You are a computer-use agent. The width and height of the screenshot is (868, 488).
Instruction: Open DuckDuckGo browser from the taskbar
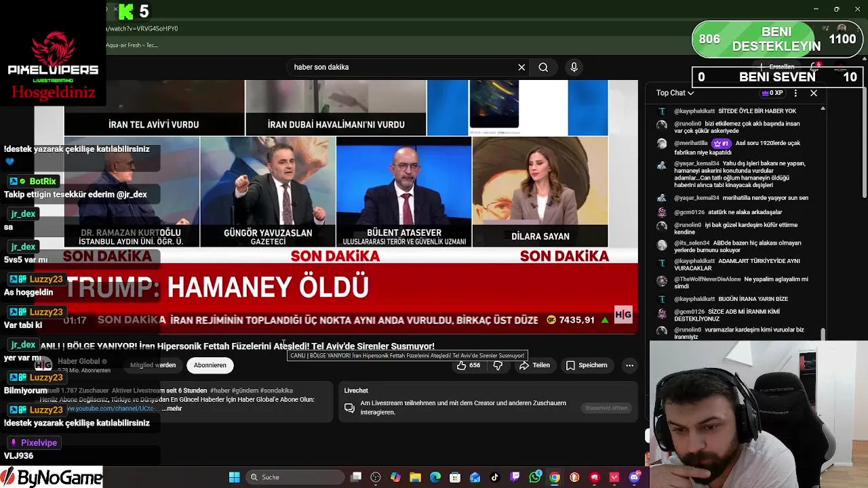click(x=574, y=477)
